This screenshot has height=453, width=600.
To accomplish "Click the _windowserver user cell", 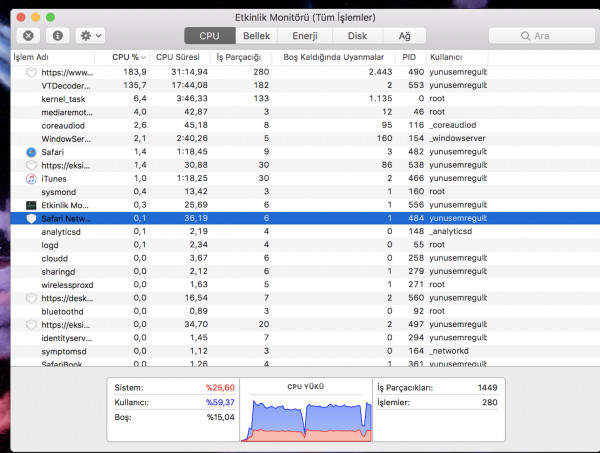I will [457, 139].
